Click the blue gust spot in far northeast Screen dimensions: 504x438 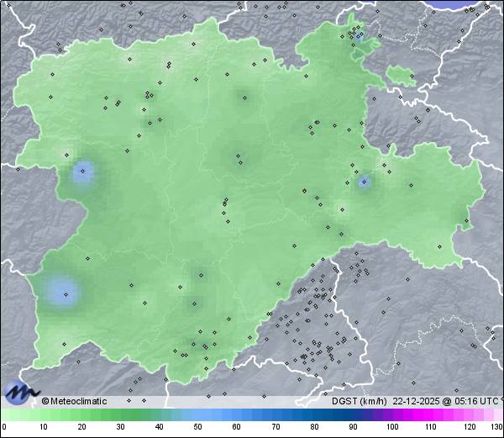pos(359,37)
